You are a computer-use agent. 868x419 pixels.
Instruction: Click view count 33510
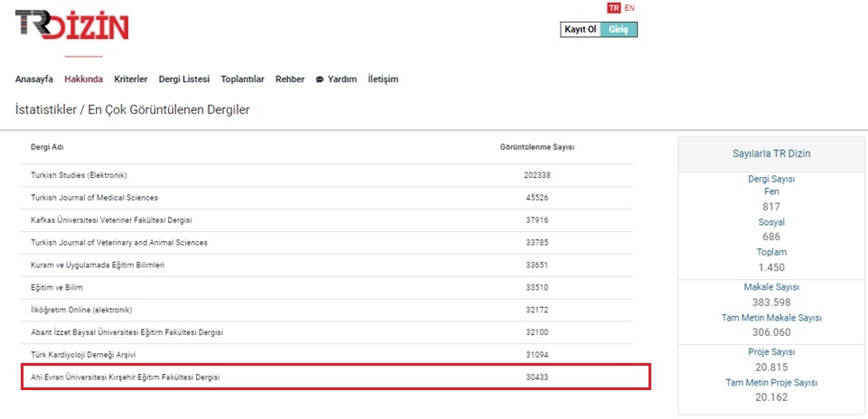tap(537, 288)
